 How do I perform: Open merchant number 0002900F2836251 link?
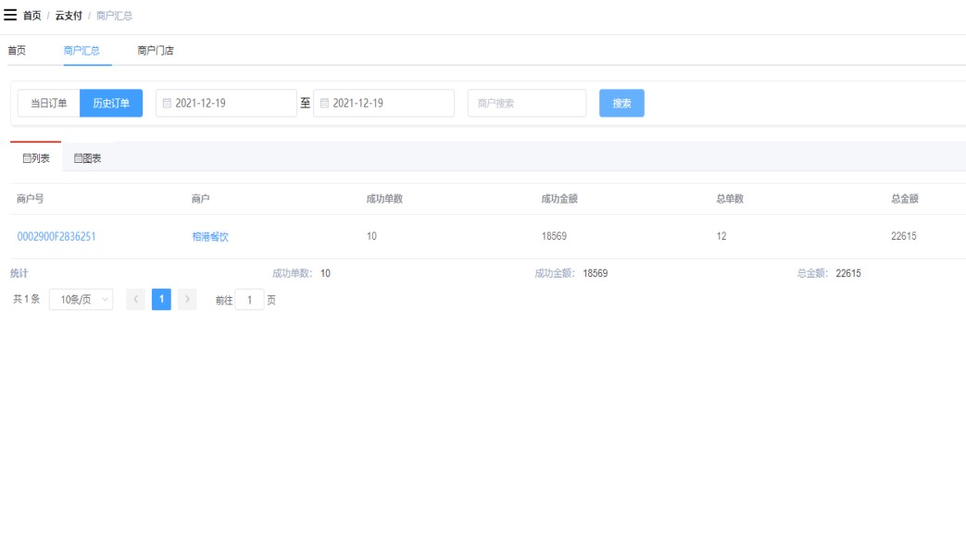[56, 237]
